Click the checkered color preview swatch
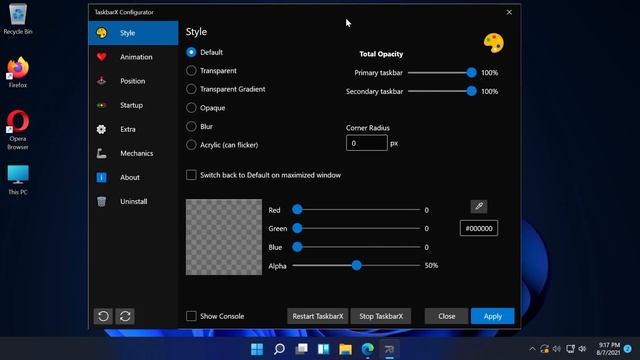 (x=224, y=237)
